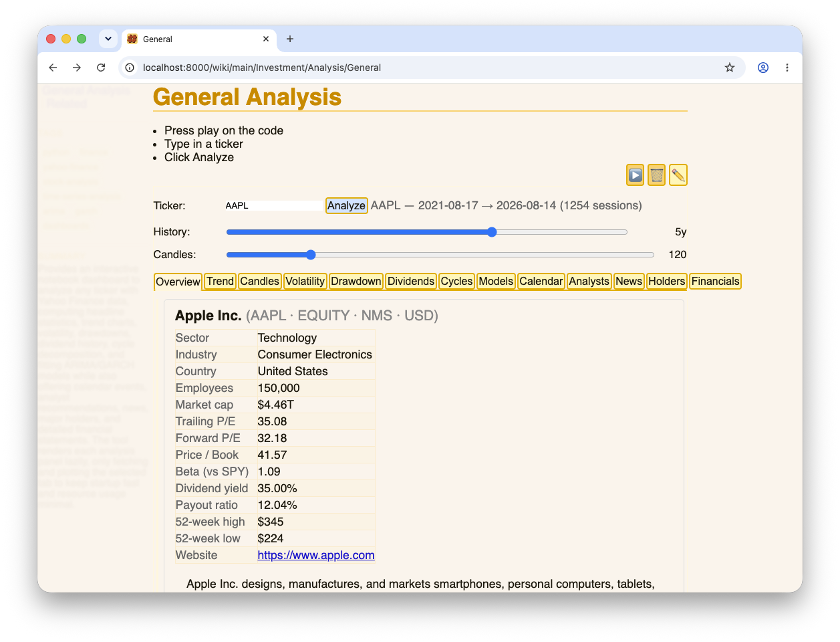Open the Models tab
840x642 pixels.
tap(496, 282)
